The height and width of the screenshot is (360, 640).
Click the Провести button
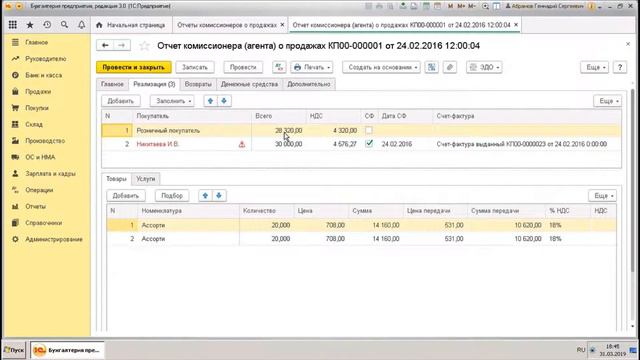pyautogui.click(x=243, y=67)
